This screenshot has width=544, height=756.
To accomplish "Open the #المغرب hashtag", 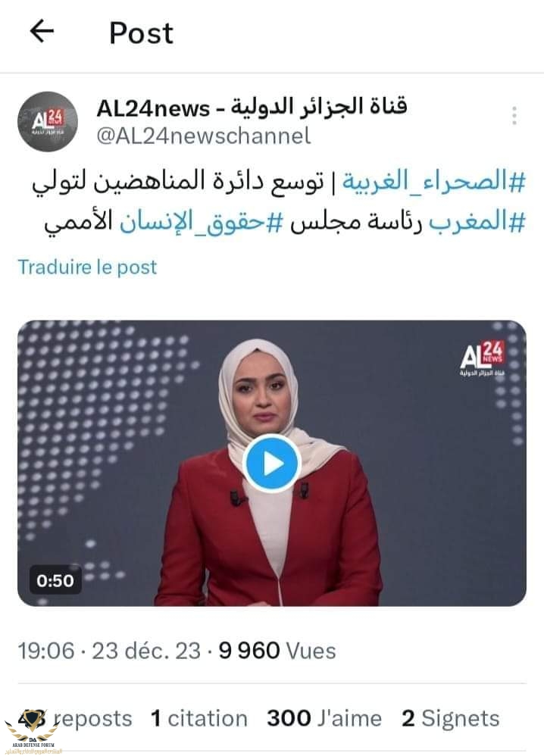I will (x=477, y=222).
